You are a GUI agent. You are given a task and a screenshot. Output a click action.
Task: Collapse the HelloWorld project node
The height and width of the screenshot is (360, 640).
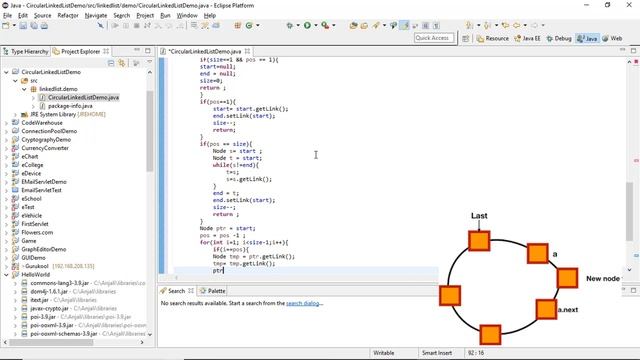6,275
